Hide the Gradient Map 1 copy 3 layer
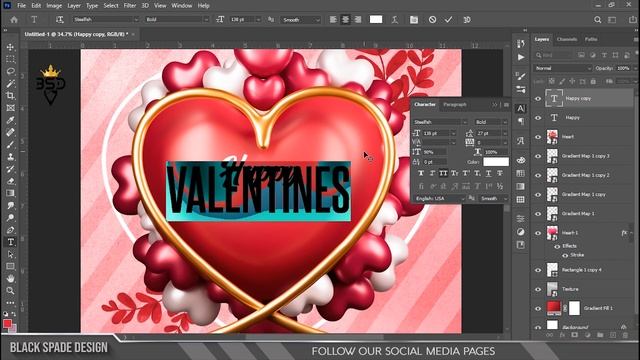The image size is (640, 360). click(538, 156)
